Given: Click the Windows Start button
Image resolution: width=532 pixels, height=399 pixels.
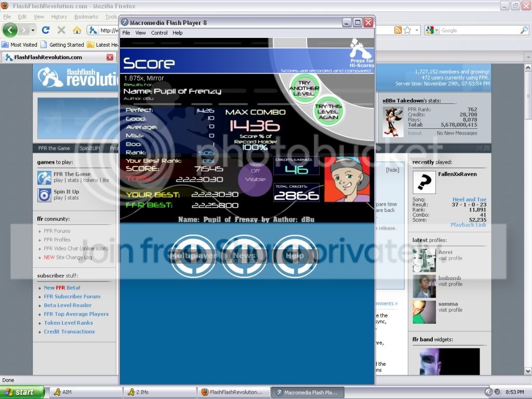Looking at the screenshot, I should pos(19,392).
